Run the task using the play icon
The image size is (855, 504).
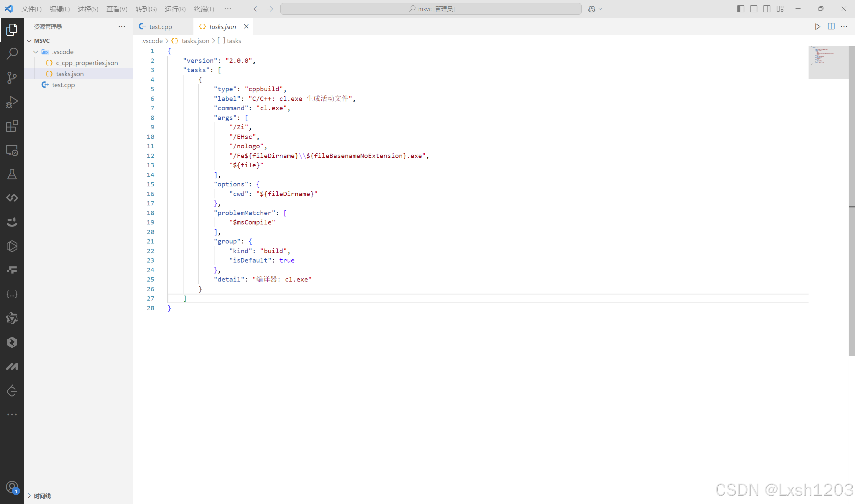pos(818,26)
